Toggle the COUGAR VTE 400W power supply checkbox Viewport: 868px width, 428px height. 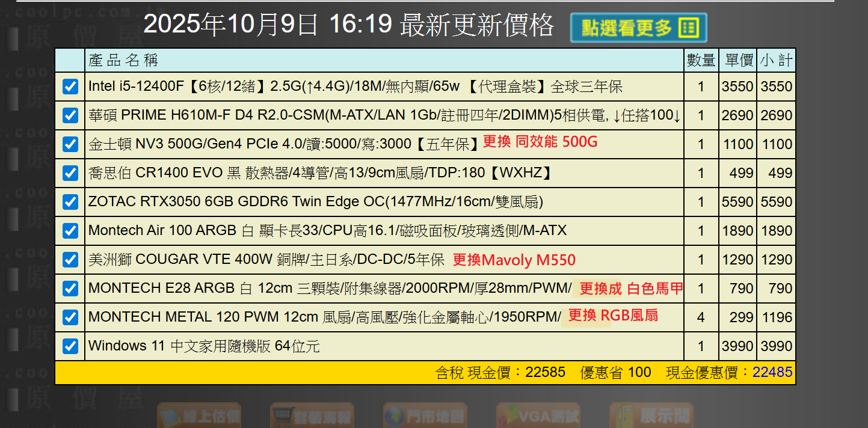click(x=70, y=260)
